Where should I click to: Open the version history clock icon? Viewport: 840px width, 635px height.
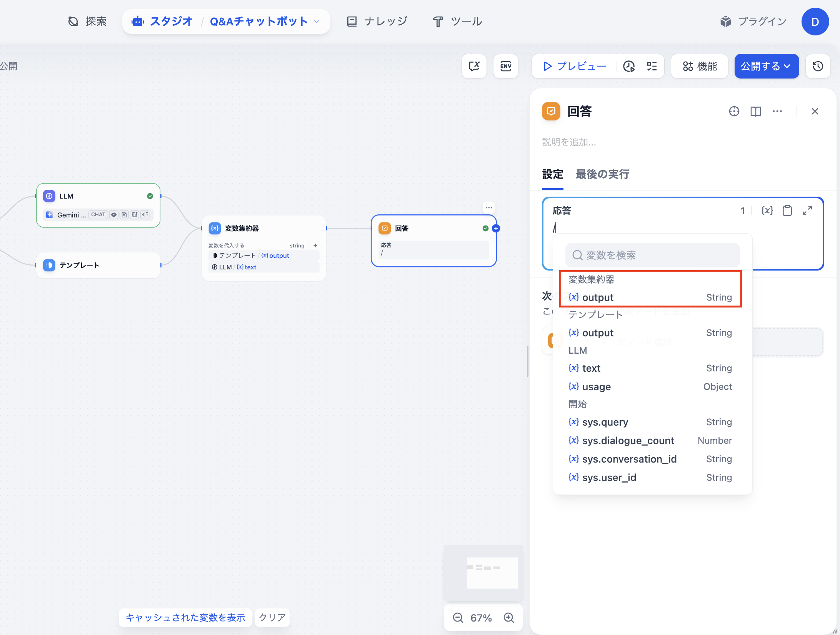pyautogui.click(x=818, y=66)
